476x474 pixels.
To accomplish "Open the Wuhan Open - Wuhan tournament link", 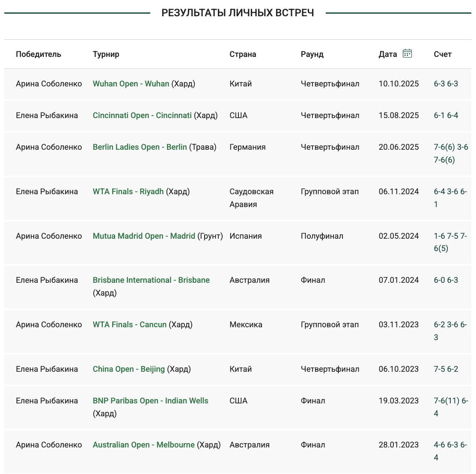I will coord(131,84).
